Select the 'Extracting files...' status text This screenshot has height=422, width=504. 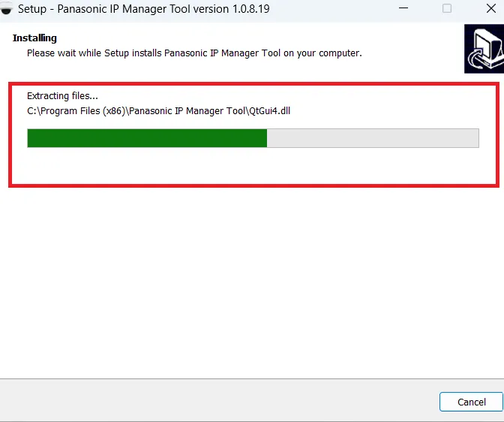pyautogui.click(x=62, y=96)
